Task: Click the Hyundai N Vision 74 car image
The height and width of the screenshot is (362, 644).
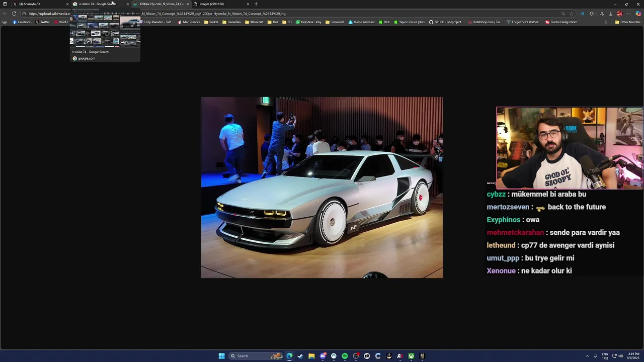Action: [x=322, y=188]
